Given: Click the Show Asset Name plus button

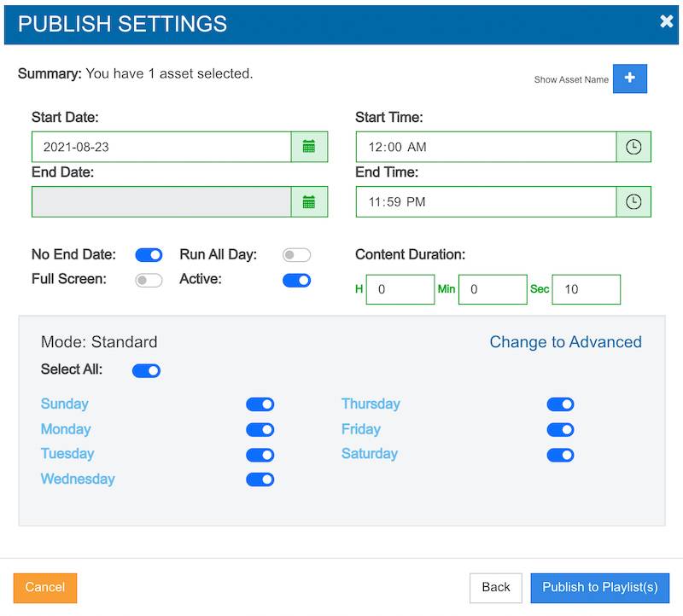Looking at the screenshot, I should click(630, 78).
